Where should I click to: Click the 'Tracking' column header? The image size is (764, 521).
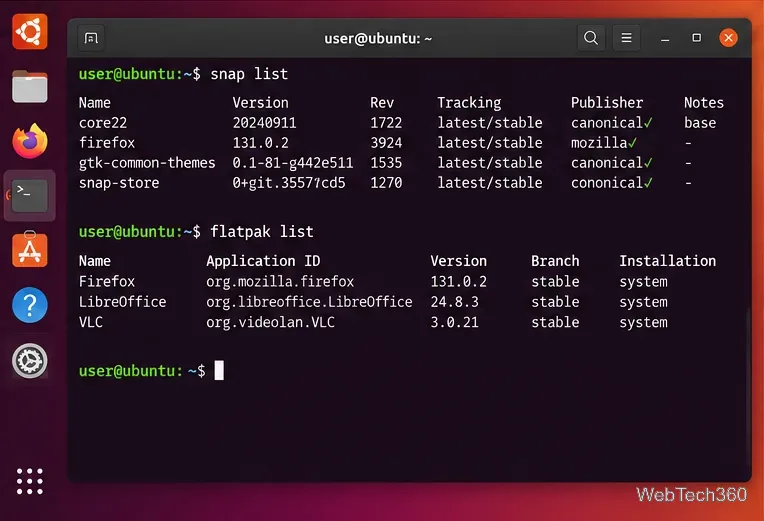click(469, 103)
